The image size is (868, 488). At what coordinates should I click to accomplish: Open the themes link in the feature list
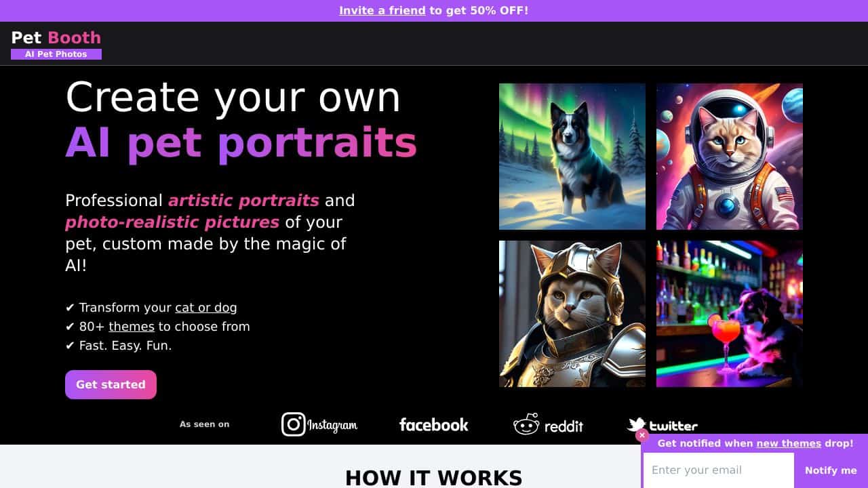pyautogui.click(x=132, y=327)
